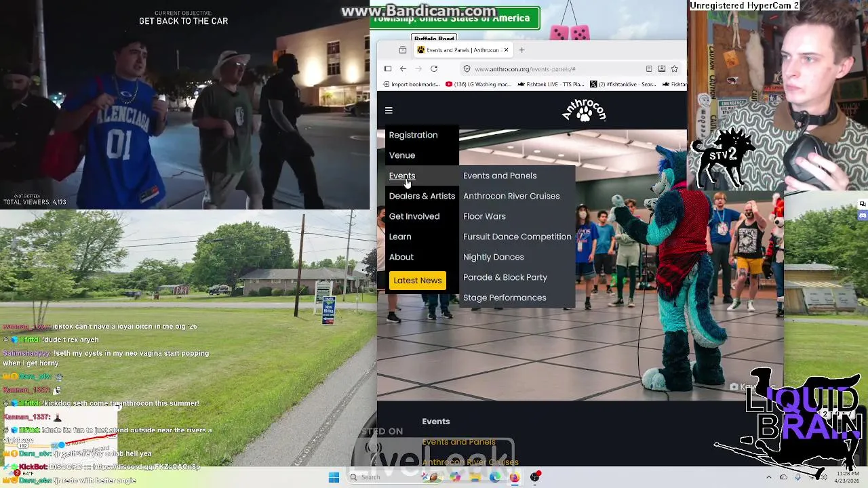The height and width of the screenshot is (488, 868).
Task: Open a new browser tab
Action: (522, 49)
